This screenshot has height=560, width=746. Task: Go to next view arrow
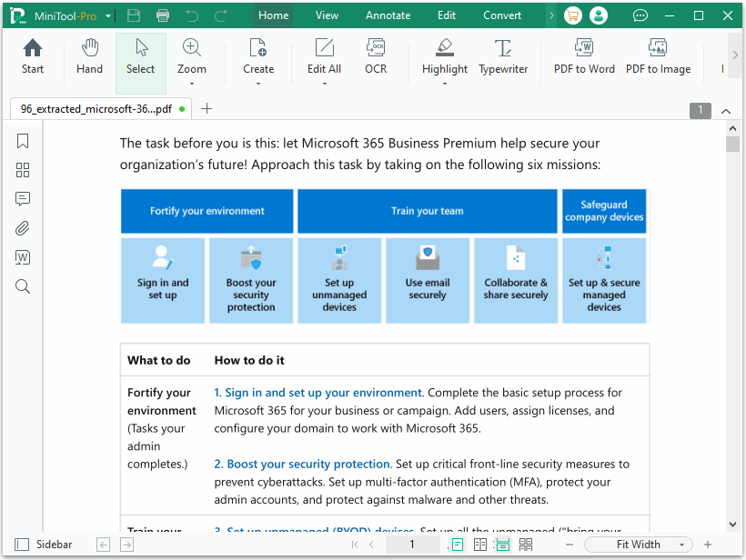pyautogui.click(x=127, y=545)
